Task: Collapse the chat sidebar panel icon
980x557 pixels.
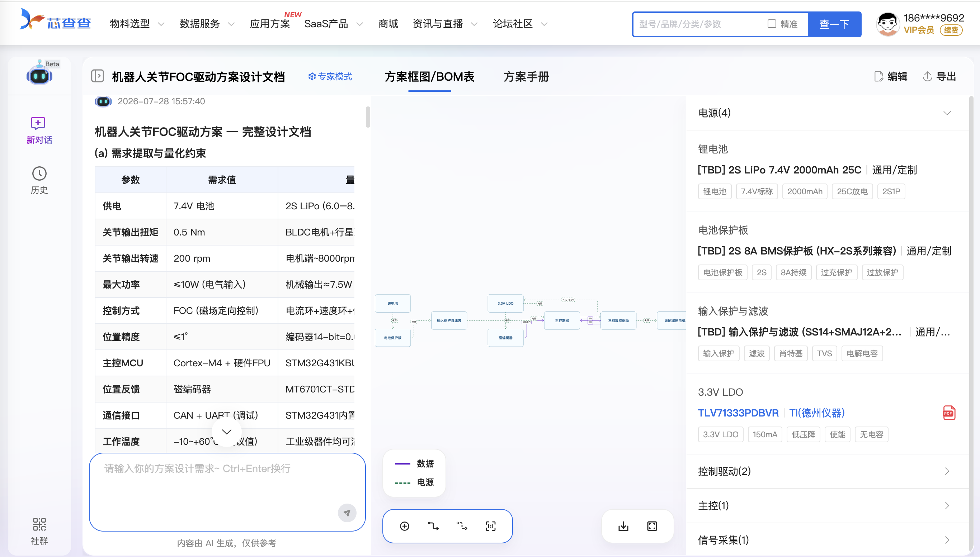Action: (98, 76)
